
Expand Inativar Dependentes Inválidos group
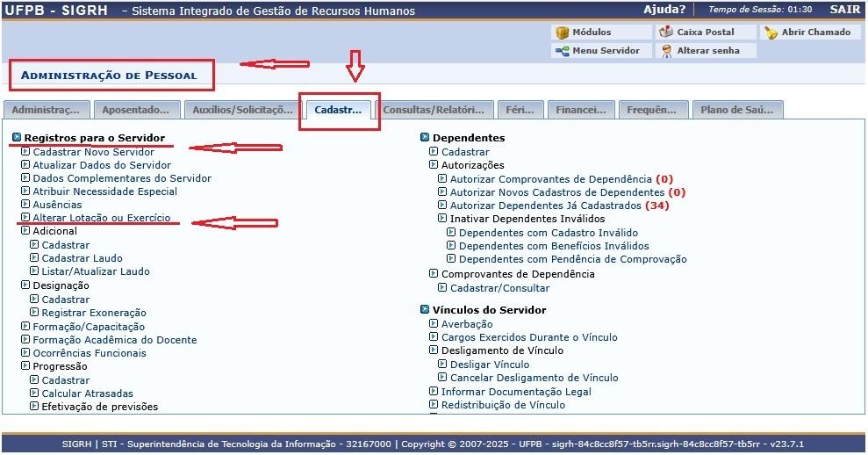click(442, 219)
